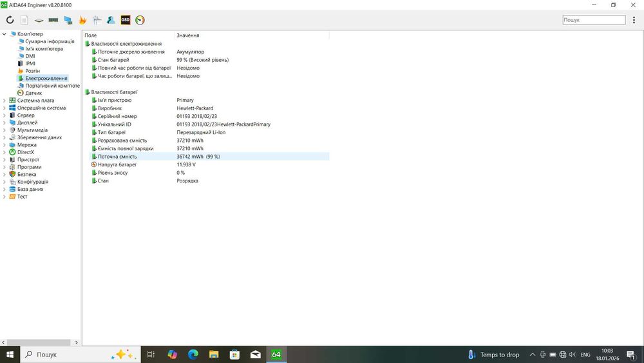This screenshot has height=363, width=644.
Task: Select the Розгін tree item
Action: click(x=32, y=71)
